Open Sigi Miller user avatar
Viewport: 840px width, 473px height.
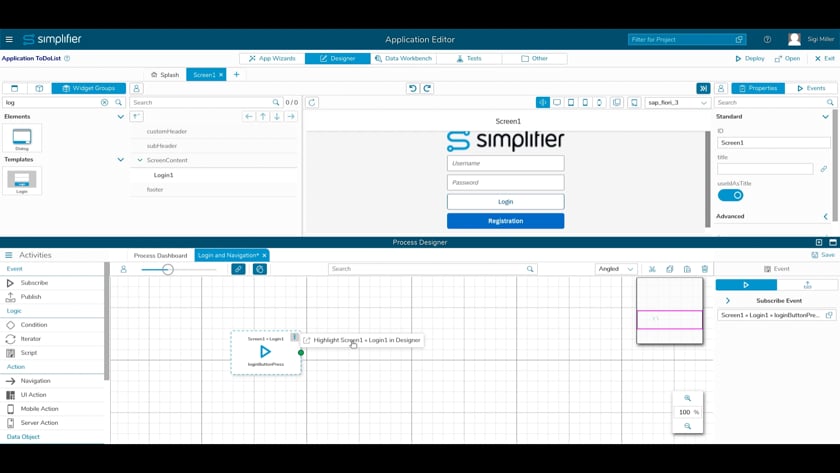click(x=794, y=39)
